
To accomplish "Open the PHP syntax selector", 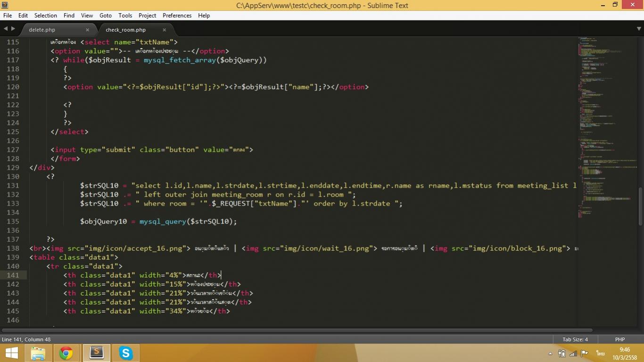I will coord(620,339).
